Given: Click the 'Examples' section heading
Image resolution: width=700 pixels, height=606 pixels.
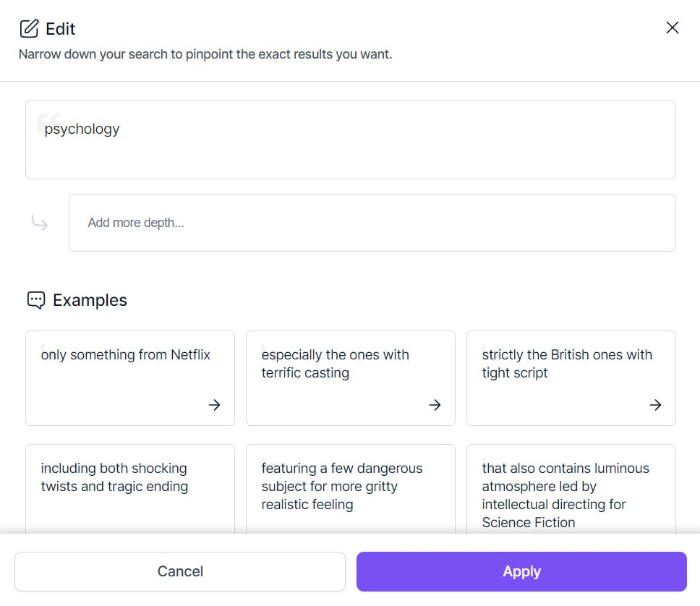Looking at the screenshot, I should (x=90, y=300).
